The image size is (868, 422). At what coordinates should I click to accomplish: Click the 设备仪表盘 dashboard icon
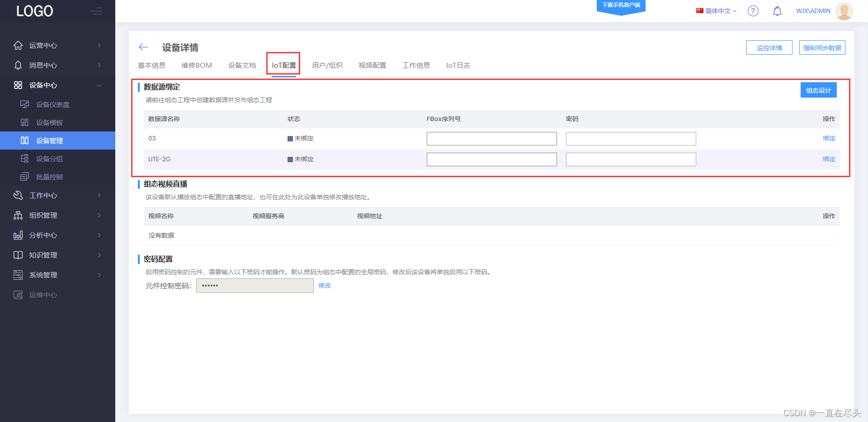pos(25,104)
